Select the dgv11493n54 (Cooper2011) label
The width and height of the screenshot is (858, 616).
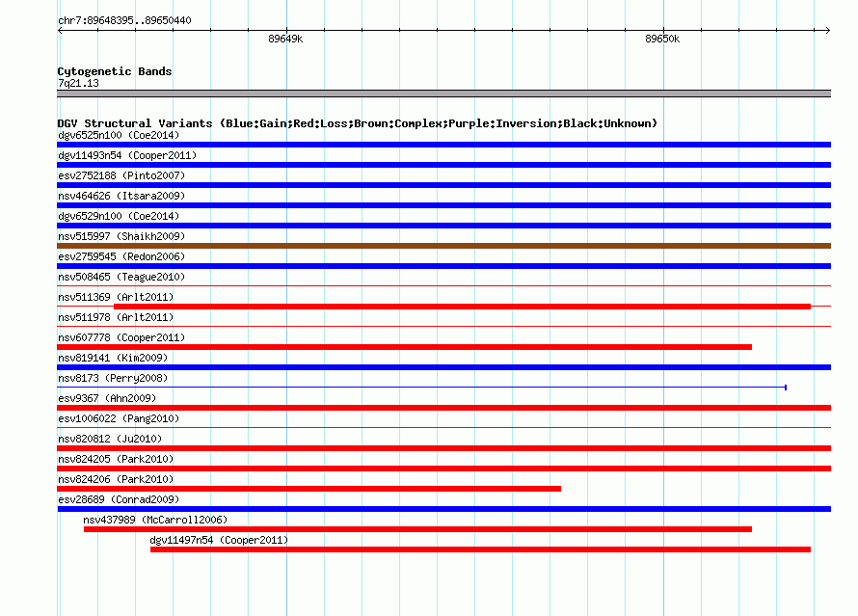tap(127, 155)
